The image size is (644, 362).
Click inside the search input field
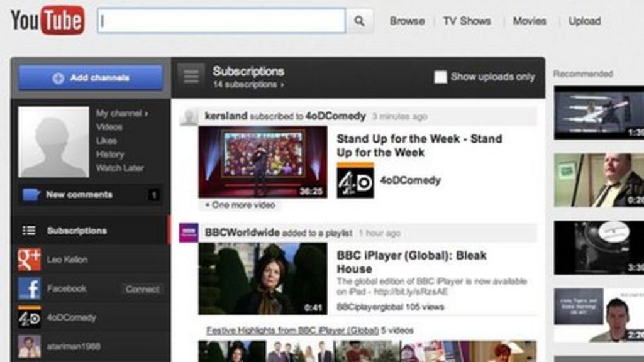[x=221, y=21]
